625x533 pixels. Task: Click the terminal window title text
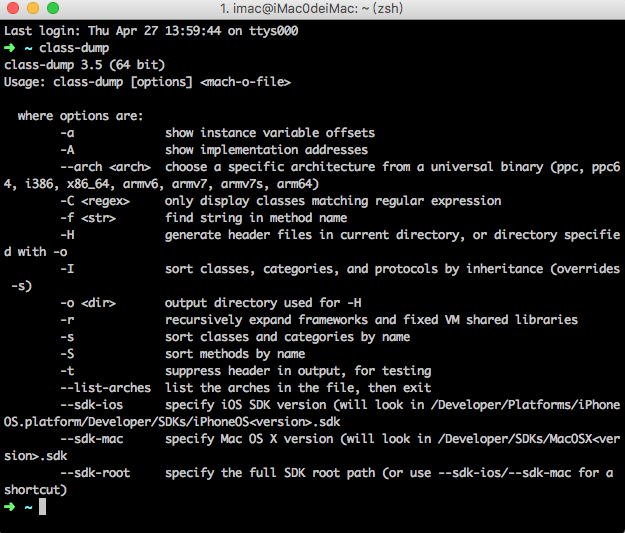tap(312, 8)
